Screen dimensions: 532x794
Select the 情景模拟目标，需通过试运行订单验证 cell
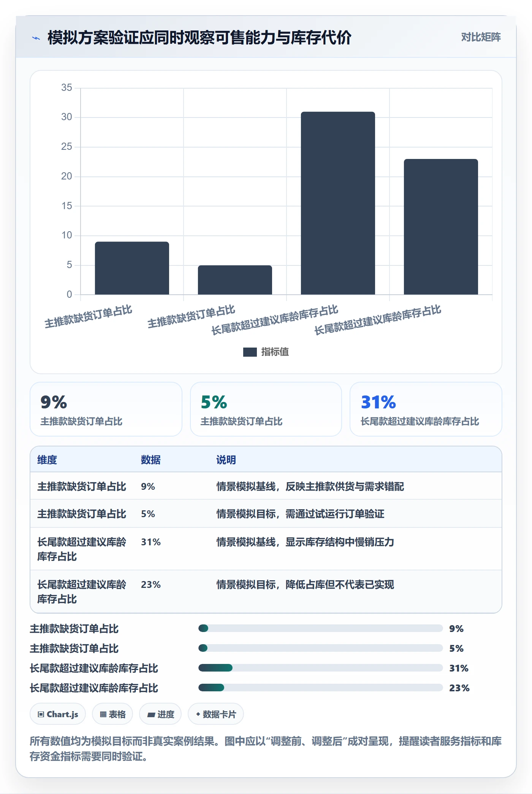pyautogui.click(x=300, y=514)
